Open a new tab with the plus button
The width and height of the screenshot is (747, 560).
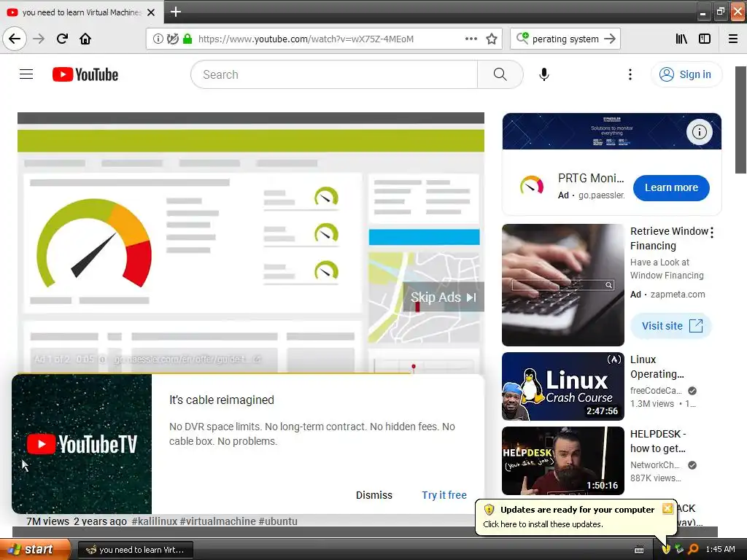point(175,12)
